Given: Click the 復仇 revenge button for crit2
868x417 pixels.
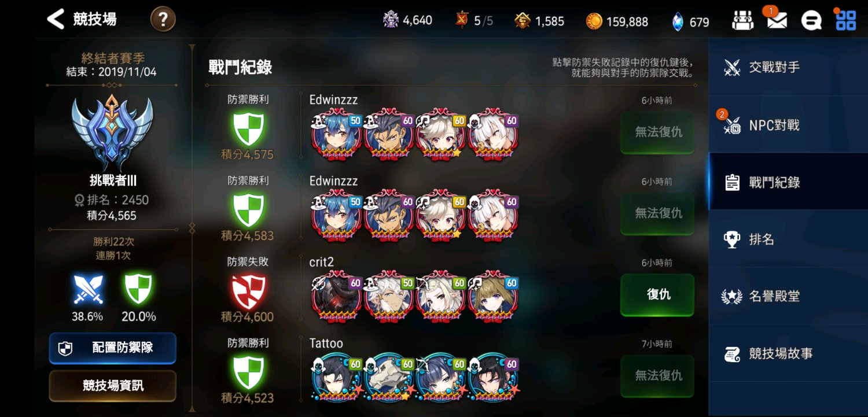Looking at the screenshot, I should (657, 294).
